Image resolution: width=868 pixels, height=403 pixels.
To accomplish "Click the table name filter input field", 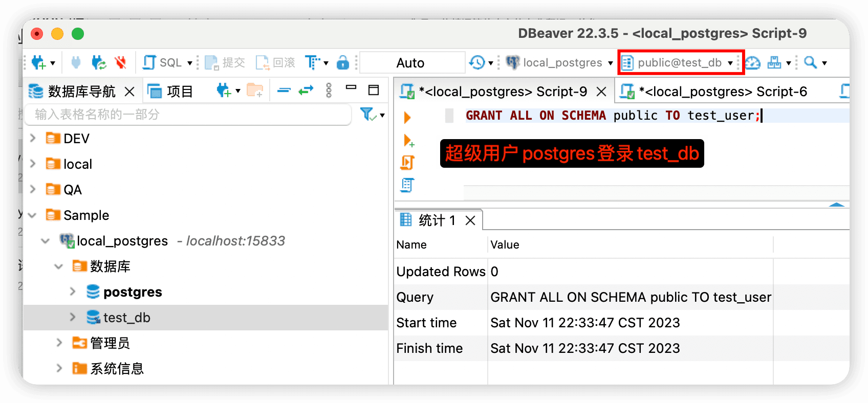I will coord(189,115).
